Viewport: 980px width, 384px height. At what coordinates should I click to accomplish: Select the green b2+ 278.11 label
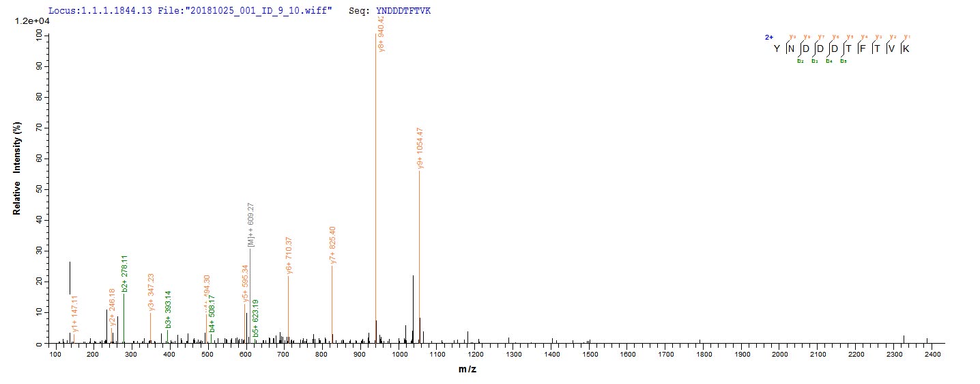(125, 273)
